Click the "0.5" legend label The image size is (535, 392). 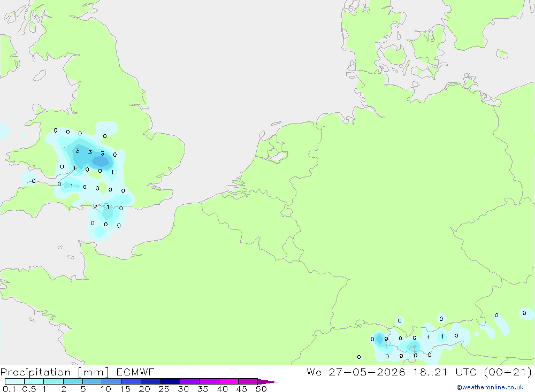click(29, 389)
